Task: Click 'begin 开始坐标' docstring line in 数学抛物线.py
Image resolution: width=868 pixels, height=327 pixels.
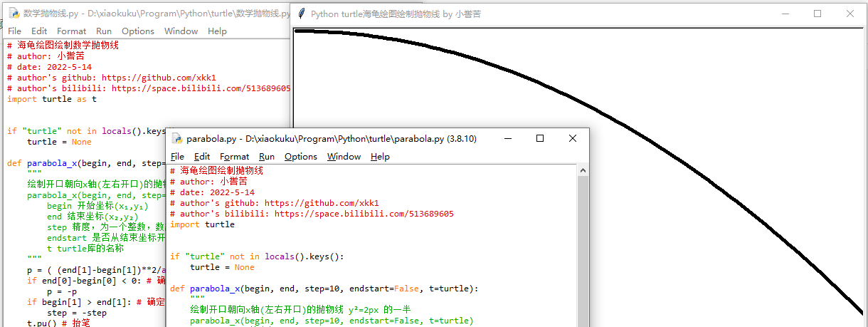Action: 97,206
